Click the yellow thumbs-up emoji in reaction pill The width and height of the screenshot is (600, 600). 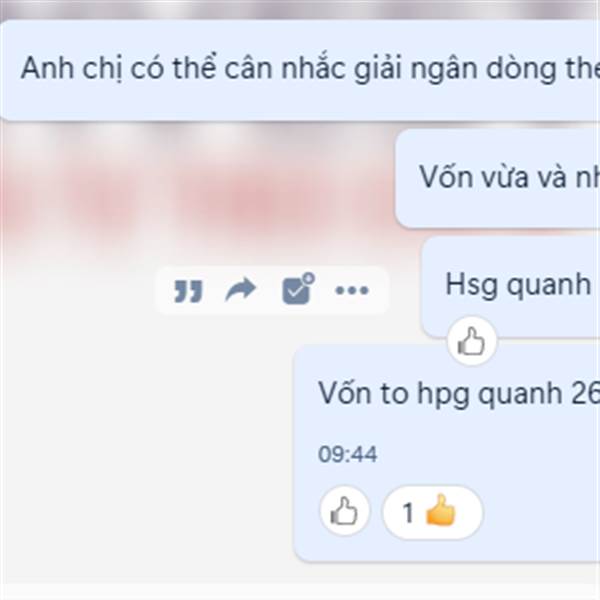click(441, 511)
